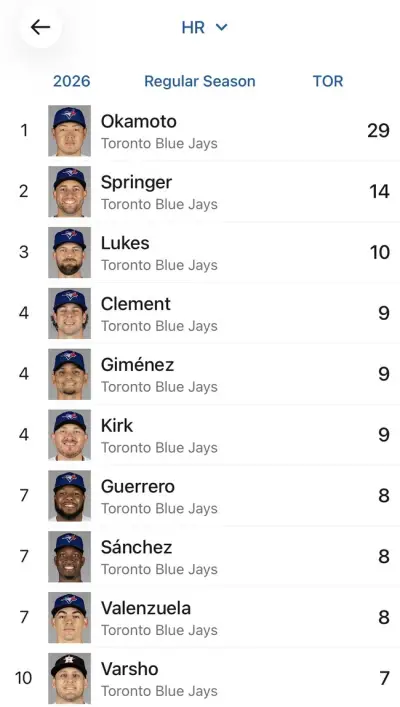
Task: Open Springer name in leaderboard
Action: point(136,182)
